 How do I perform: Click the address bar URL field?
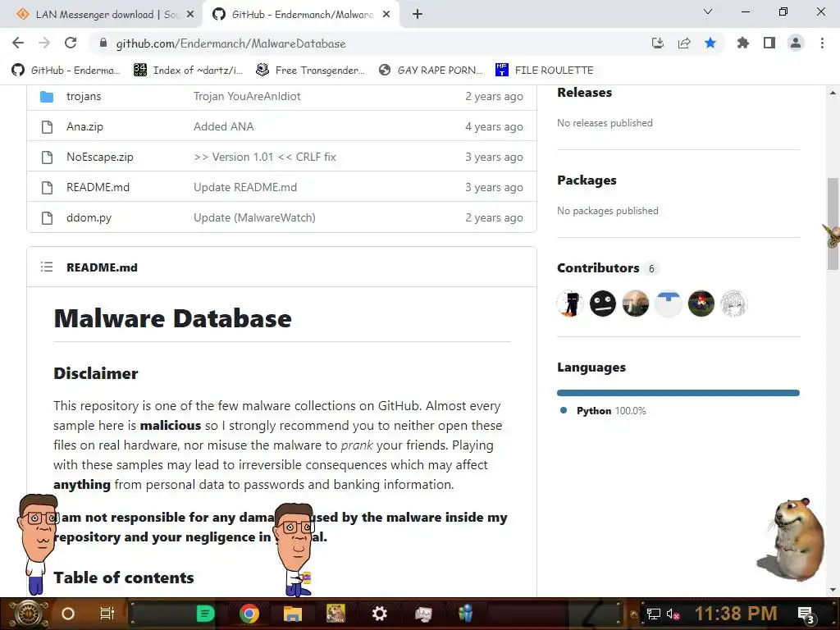(x=370, y=43)
